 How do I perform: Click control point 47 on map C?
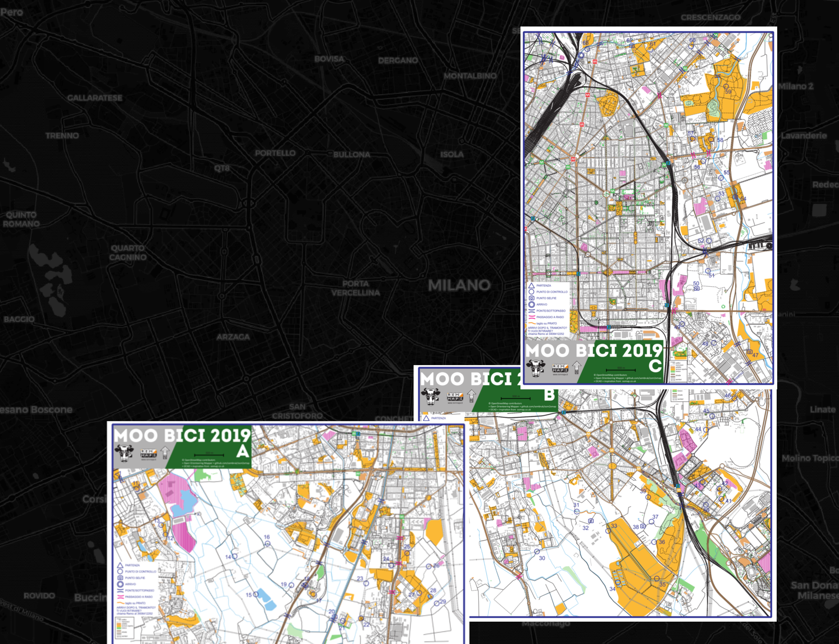749,352
